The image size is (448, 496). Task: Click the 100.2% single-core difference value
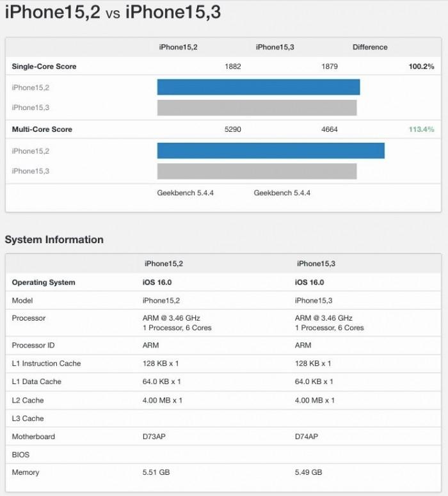pyautogui.click(x=421, y=67)
